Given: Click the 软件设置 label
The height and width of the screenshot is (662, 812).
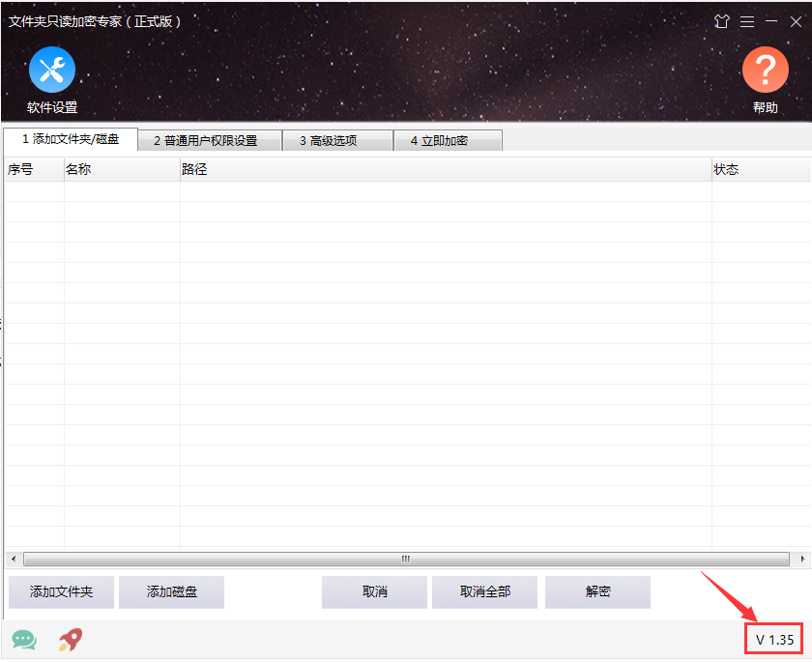Looking at the screenshot, I should pos(52,107).
